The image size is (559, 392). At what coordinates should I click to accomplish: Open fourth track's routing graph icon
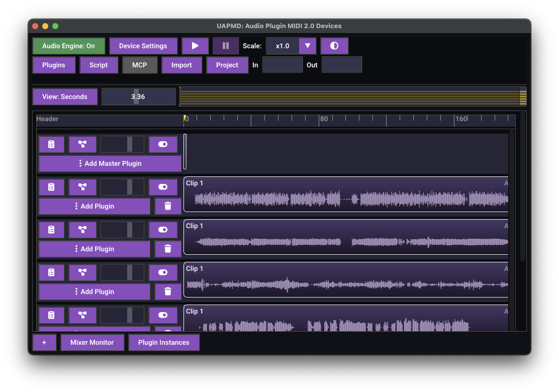[82, 315]
